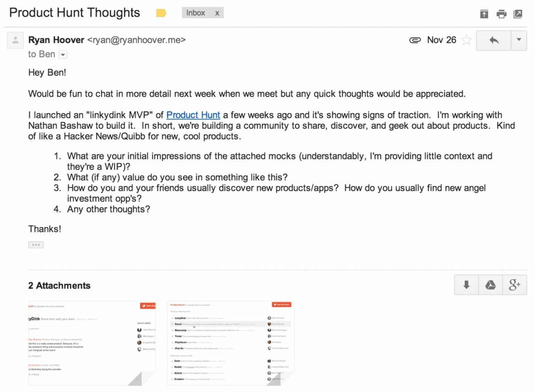Show trimmed content ellipsis button
The width and height of the screenshot is (535, 392).
36,245
